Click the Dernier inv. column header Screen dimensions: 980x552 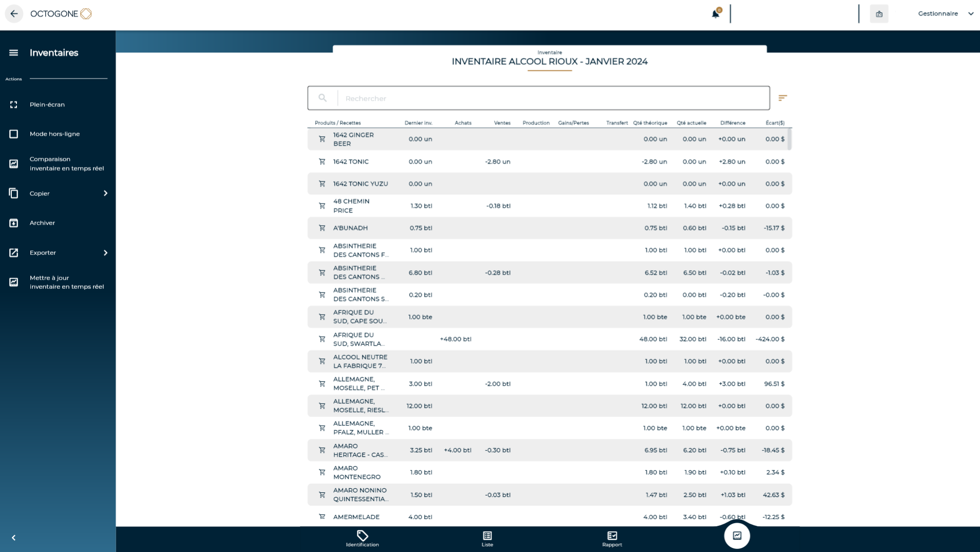[x=418, y=123]
